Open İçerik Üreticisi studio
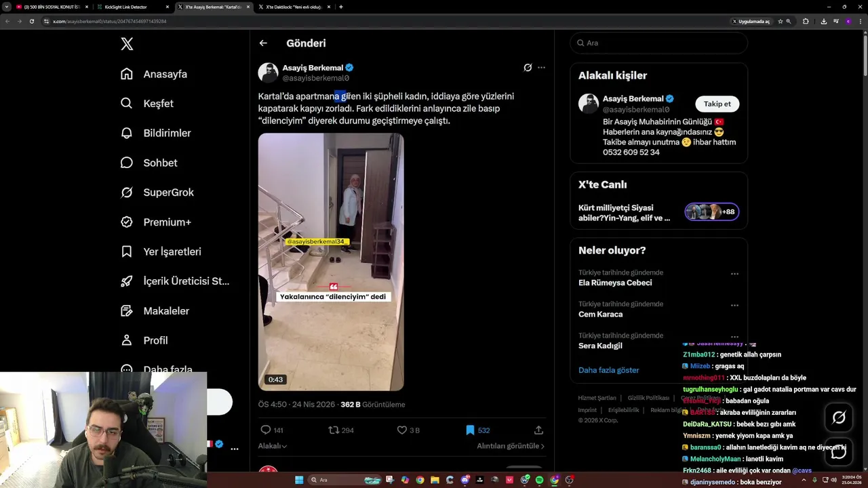 coord(176,281)
